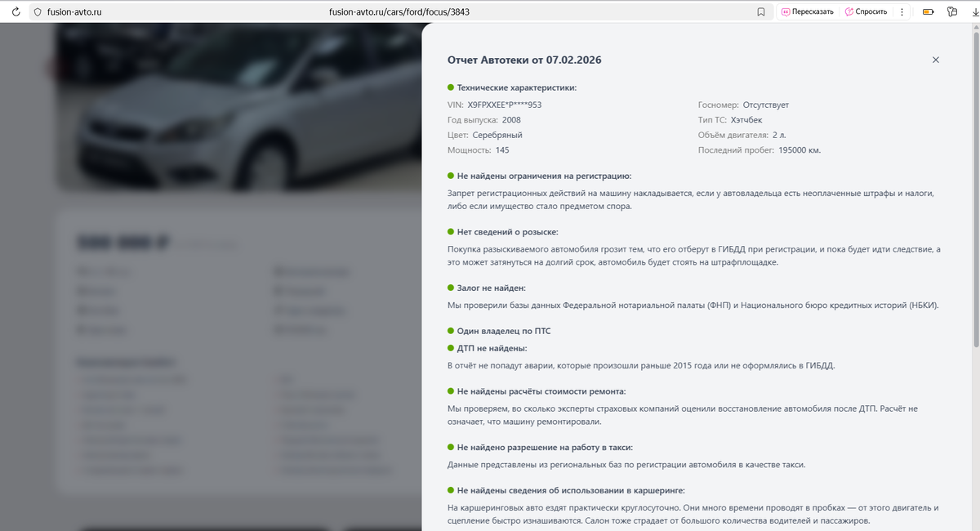Click the paragraph about Запрет регистрационных действий
Screen dimensions: 980x531
tap(691, 200)
